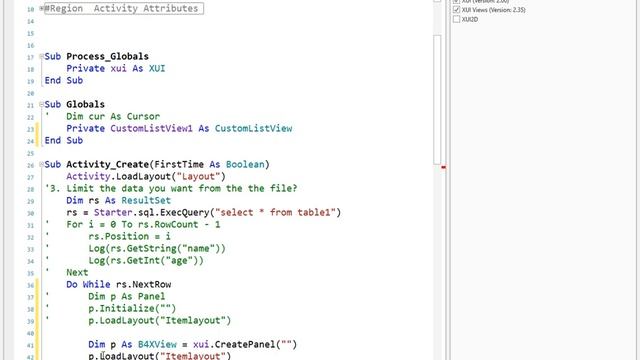Click xui.CreatePanel("") on line 41

245,344
